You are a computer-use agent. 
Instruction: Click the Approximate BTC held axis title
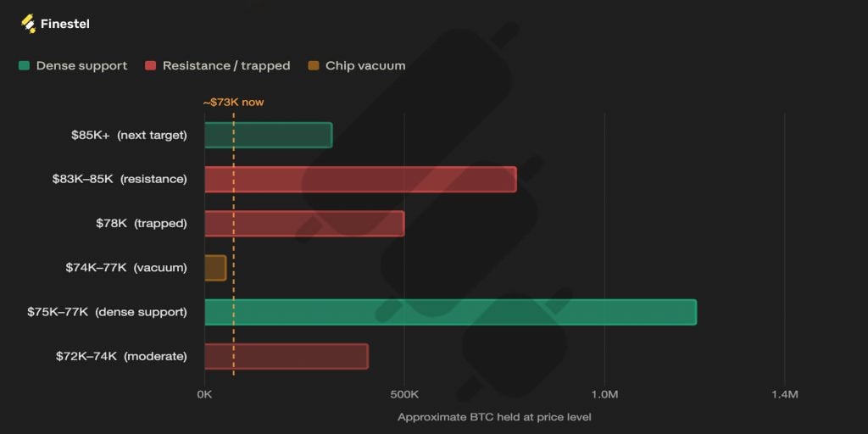(494, 417)
